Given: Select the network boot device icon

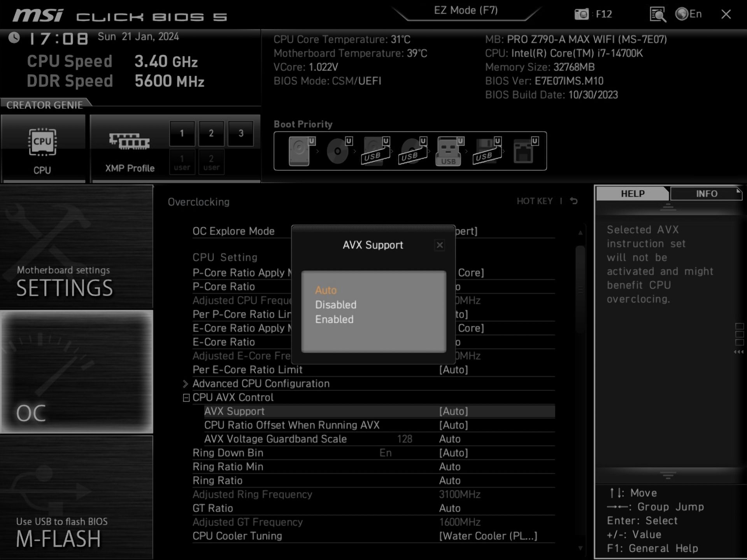Looking at the screenshot, I should (524, 151).
